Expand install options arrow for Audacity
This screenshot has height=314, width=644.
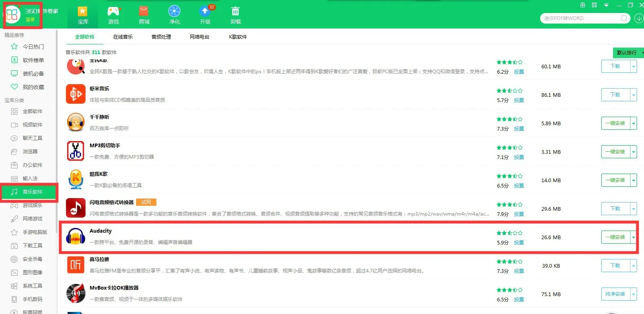tap(633, 237)
